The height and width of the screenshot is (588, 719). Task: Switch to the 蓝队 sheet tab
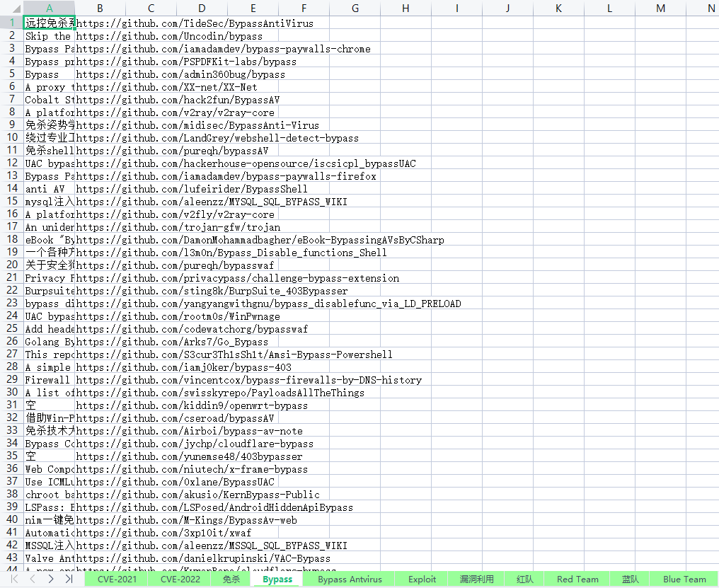click(x=630, y=579)
